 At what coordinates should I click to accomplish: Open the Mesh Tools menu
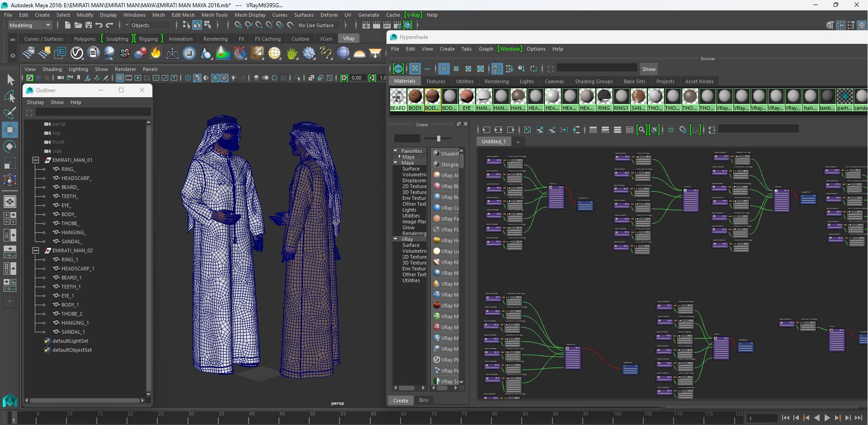(x=214, y=15)
